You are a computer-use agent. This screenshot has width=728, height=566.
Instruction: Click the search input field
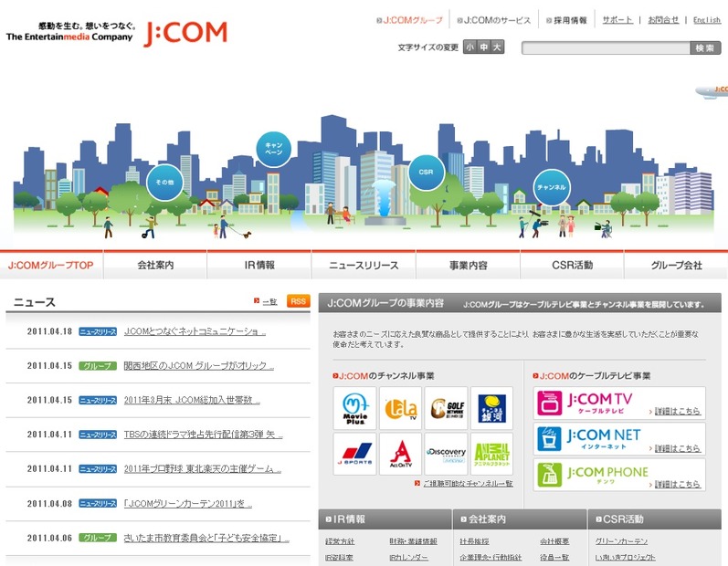click(606, 47)
